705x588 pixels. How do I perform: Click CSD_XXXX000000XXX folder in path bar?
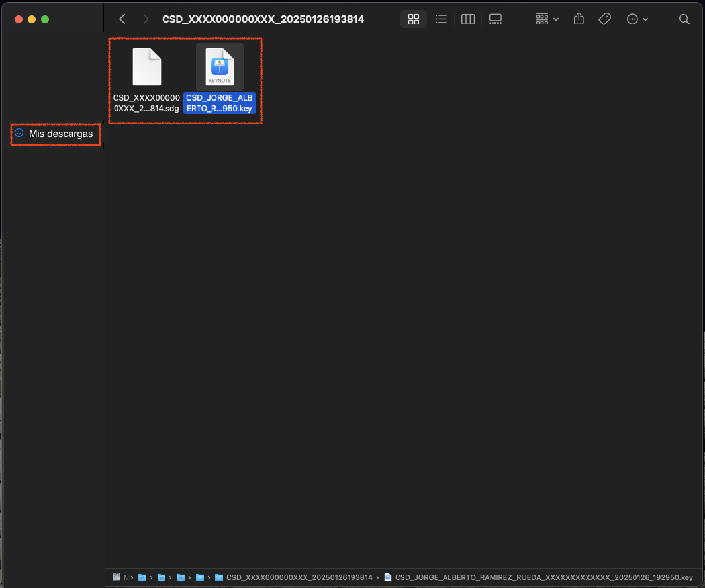click(x=299, y=577)
